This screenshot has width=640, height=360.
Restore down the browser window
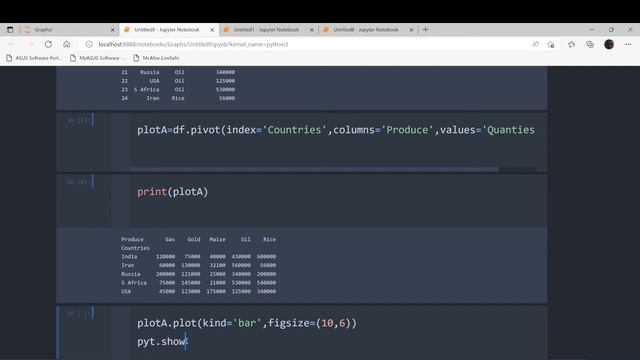point(611,29)
